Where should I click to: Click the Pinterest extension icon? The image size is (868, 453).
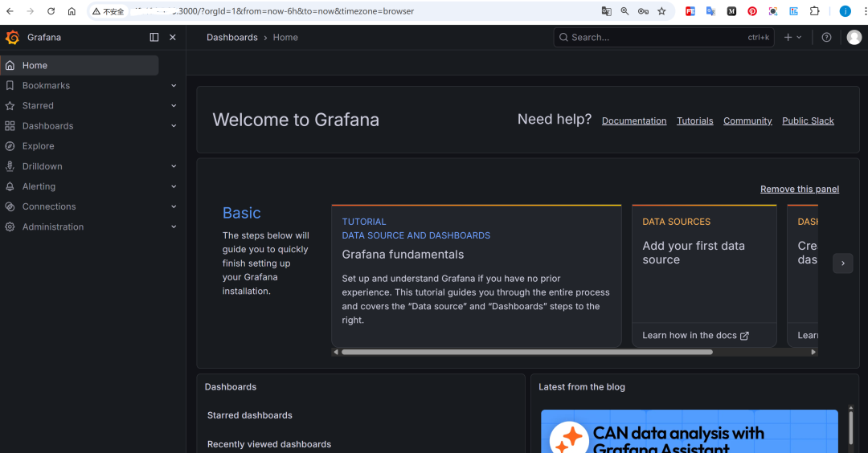coord(751,11)
